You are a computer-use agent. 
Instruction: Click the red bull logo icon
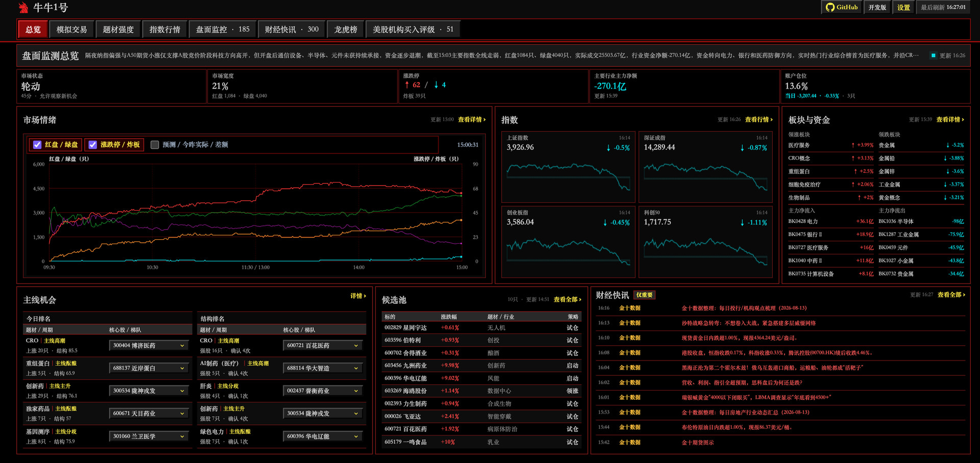(x=23, y=8)
